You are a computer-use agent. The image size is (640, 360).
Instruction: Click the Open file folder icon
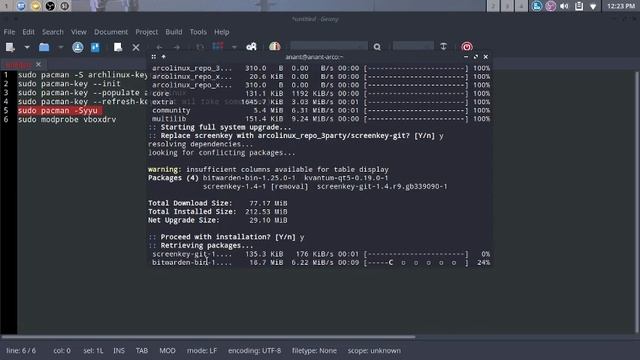coord(44,47)
